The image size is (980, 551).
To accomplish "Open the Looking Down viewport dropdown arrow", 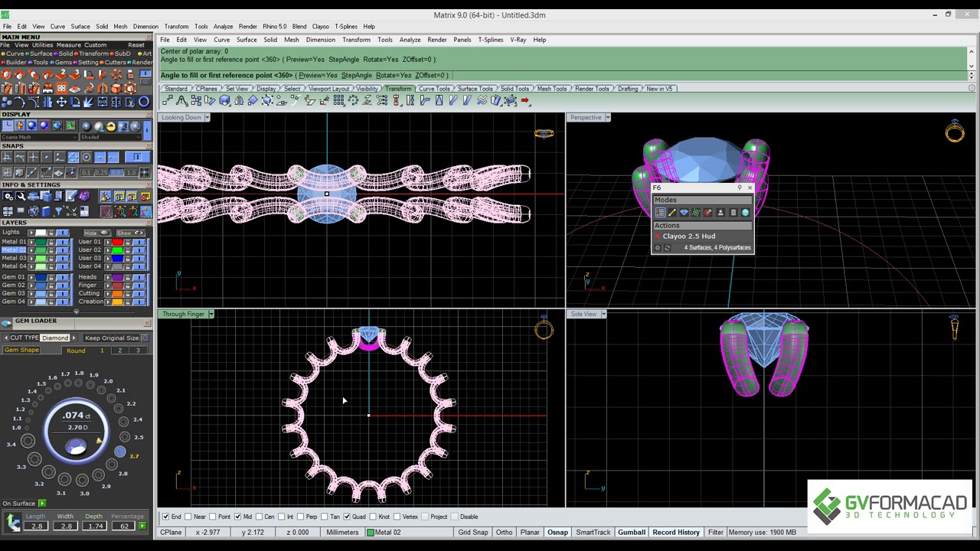I will (207, 117).
